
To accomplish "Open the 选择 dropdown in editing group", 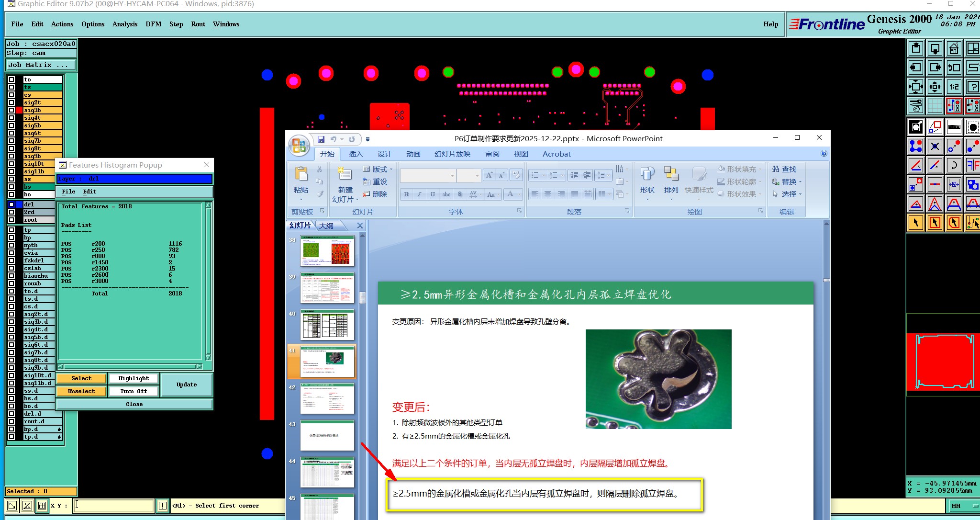I will tap(787, 194).
